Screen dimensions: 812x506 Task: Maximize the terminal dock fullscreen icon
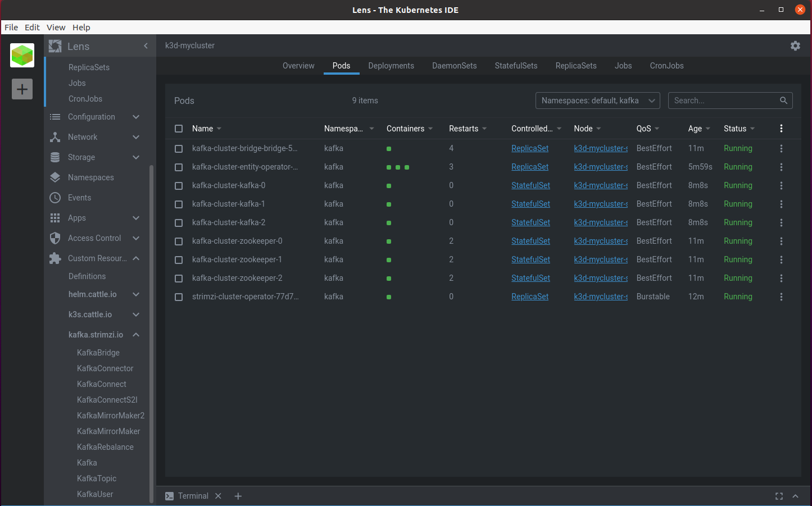[x=779, y=496]
